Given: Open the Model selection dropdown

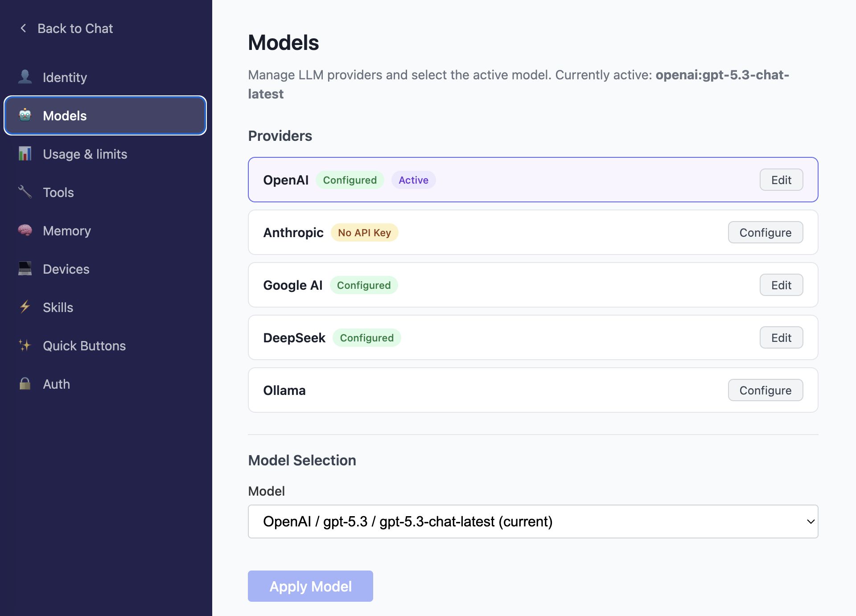Looking at the screenshot, I should coord(533,522).
